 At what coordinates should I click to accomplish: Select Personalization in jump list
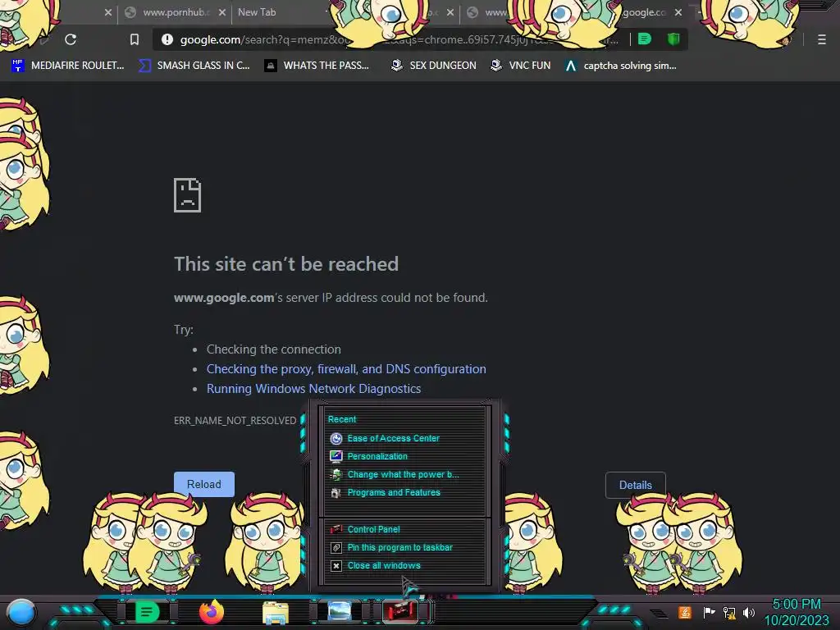click(x=377, y=456)
